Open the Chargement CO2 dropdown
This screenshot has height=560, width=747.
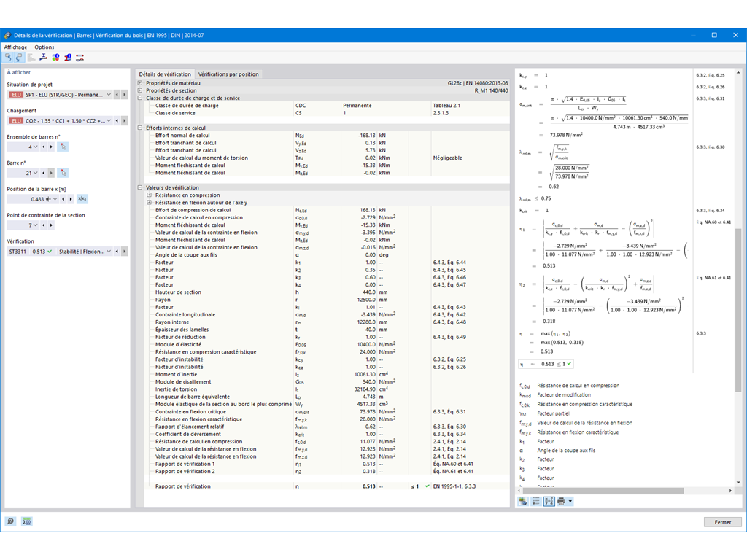pyautogui.click(x=109, y=121)
